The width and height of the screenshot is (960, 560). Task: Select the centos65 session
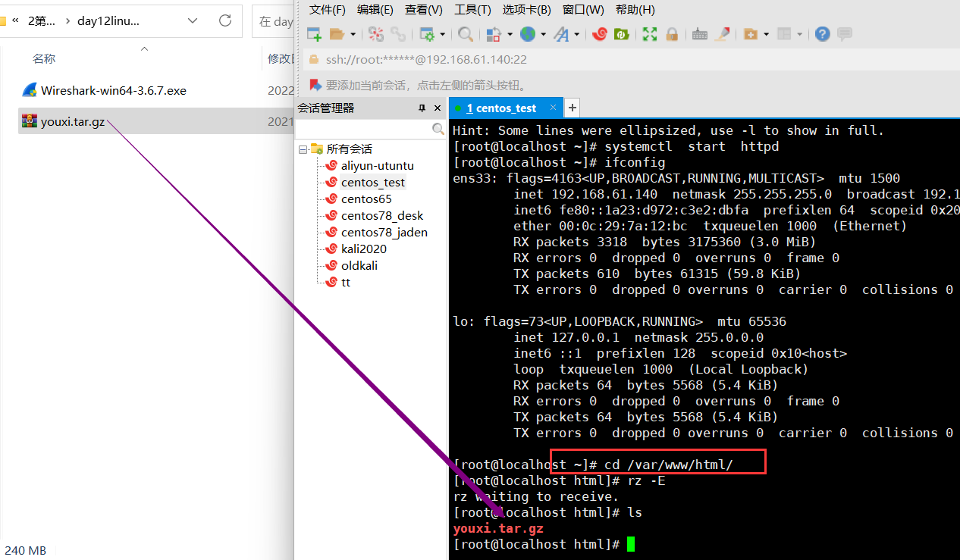pos(366,199)
